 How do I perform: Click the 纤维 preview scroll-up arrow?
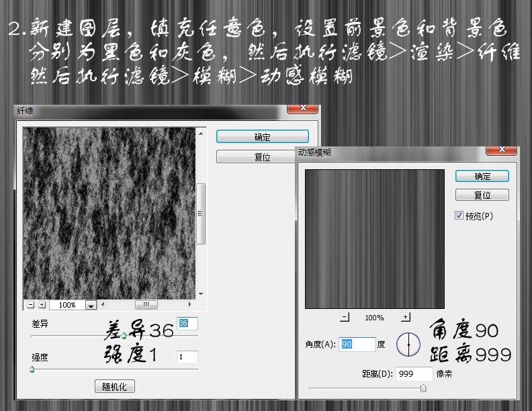[x=201, y=134]
